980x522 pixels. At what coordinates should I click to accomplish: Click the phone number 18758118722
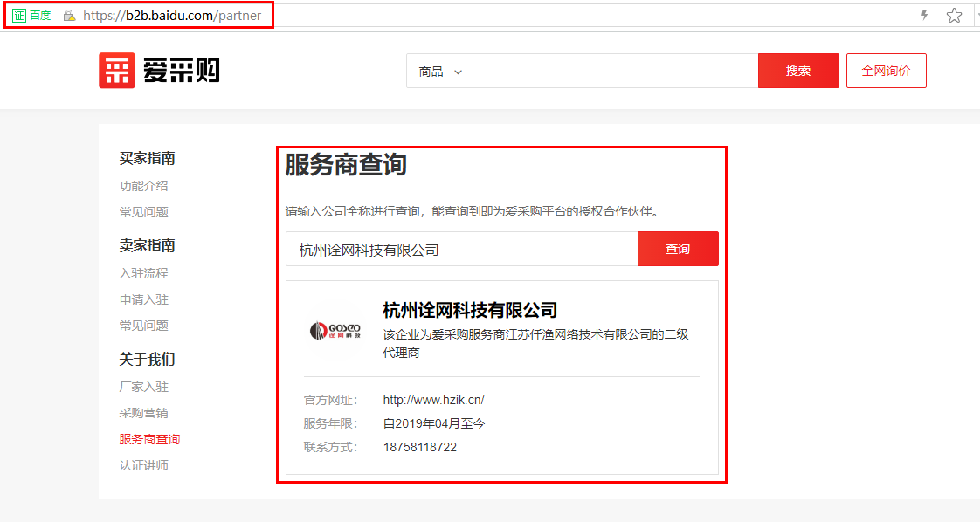pyautogui.click(x=420, y=447)
